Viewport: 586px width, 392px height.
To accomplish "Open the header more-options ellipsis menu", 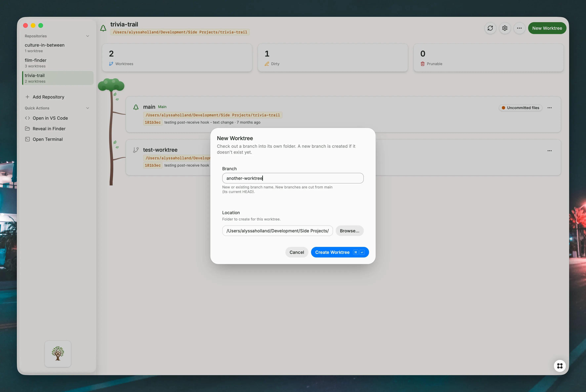I will click(x=519, y=28).
